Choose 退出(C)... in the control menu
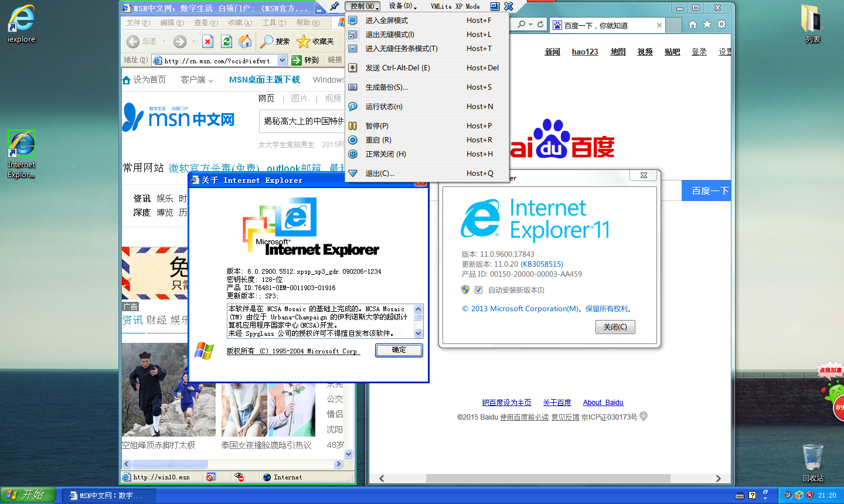The width and height of the screenshot is (844, 504). (427, 173)
